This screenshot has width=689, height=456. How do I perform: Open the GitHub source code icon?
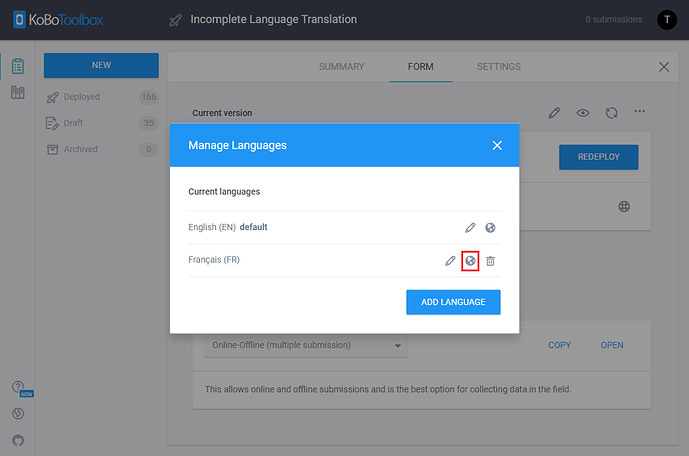(18, 440)
